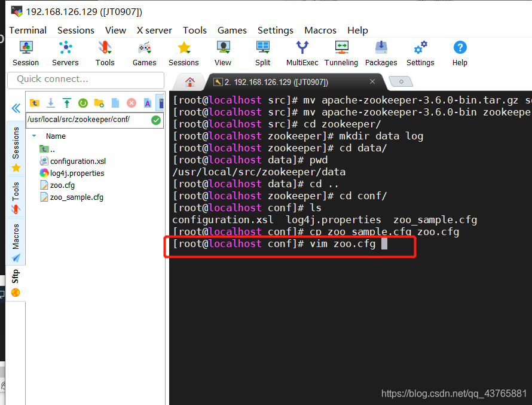The height and width of the screenshot is (405, 532).
Task: Click 'mkdir data log' command text
Action: click(x=381, y=136)
